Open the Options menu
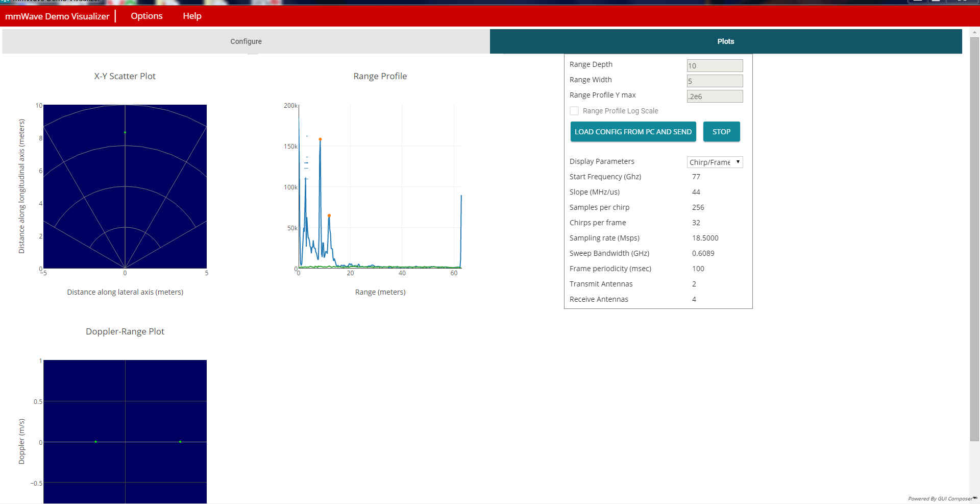This screenshot has width=980, height=504. (146, 16)
